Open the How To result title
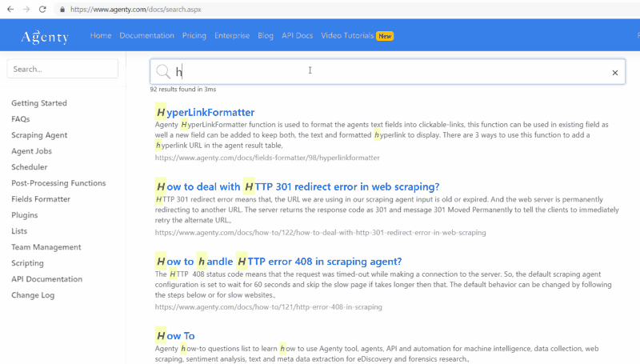Screen dimensions: 640x364 pyautogui.click(x=175, y=335)
